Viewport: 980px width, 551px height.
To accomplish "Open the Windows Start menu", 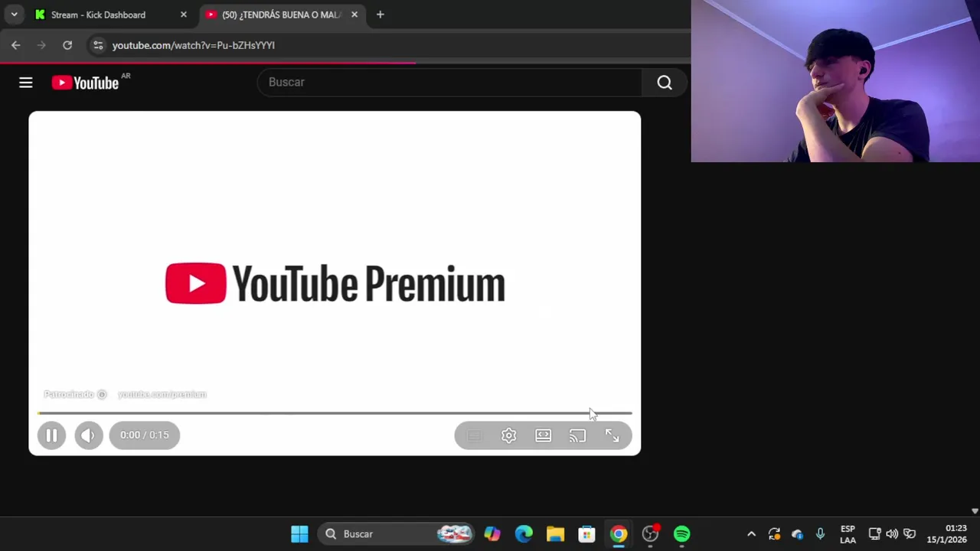I will tap(299, 534).
